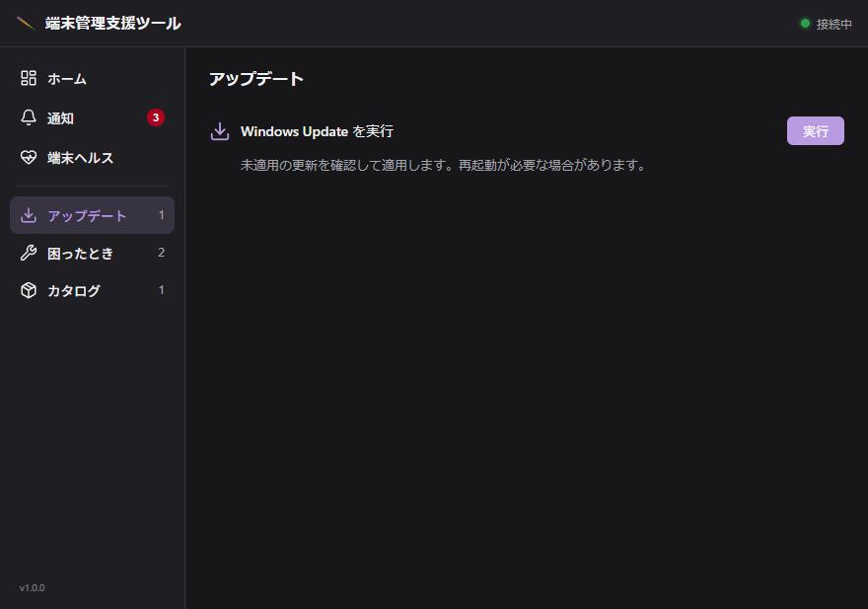This screenshot has width=868, height=609.
Task: Open the 困ったとき section
Action: tap(92, 253)
